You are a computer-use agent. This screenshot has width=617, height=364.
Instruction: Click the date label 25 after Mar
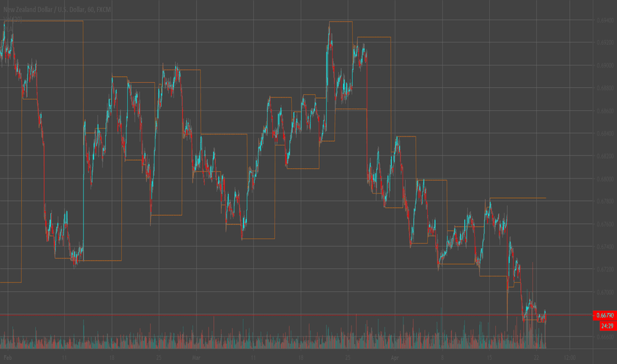click(348, 357)
